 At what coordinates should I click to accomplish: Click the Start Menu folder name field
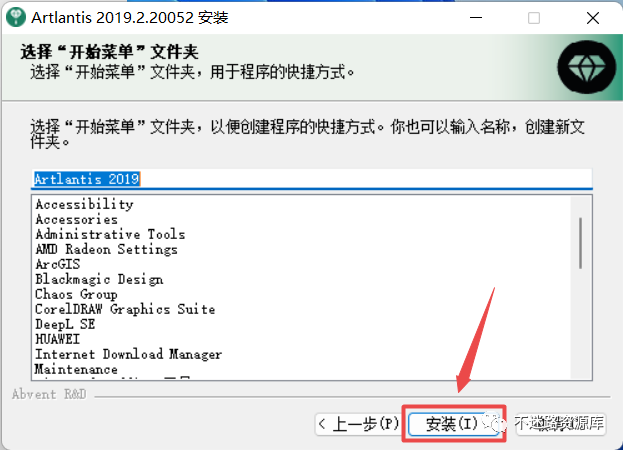click(x=312, y=179)
